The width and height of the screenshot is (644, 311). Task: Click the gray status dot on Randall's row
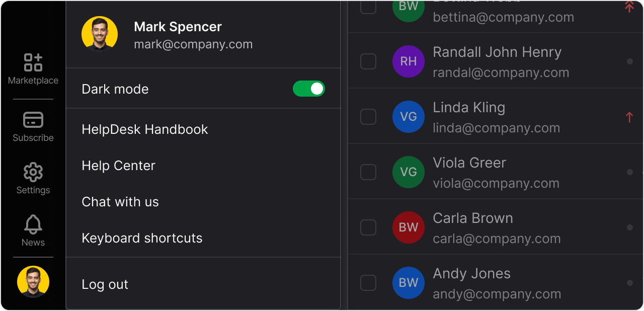(x=629, y=62)
